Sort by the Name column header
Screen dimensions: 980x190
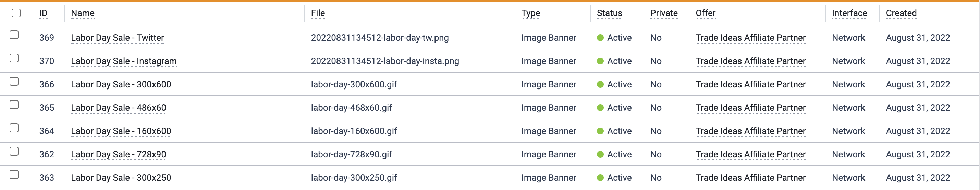tap(83, 13)
